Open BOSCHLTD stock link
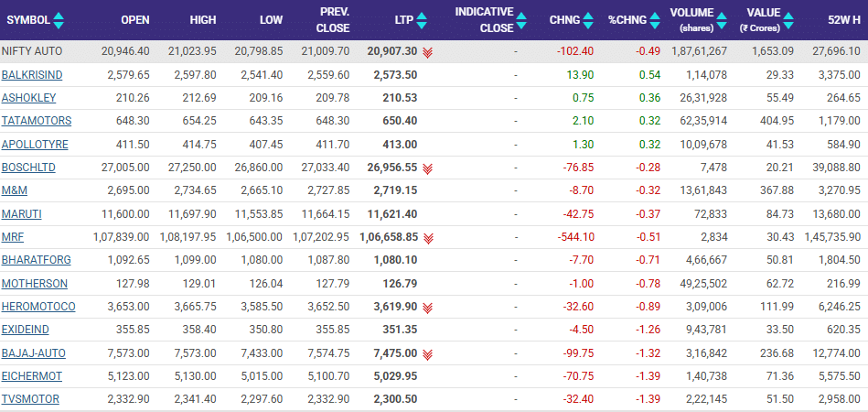Viewport: 868px width, 412px height. pyautogui.click(x=28, y=168)
